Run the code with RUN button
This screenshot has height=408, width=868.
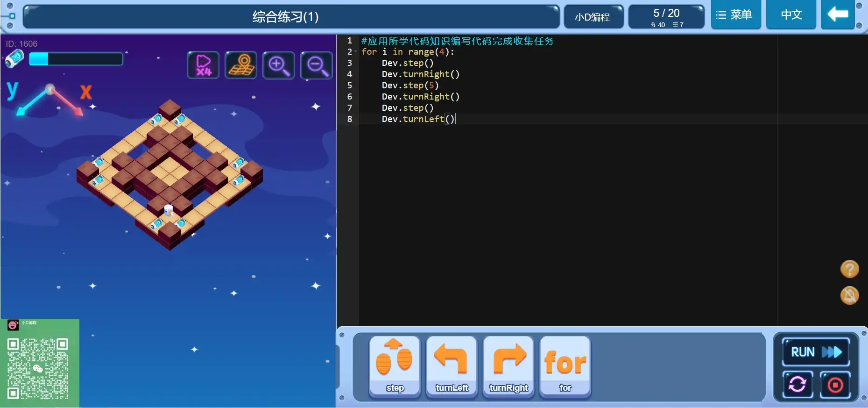pyautogui.click(x=815, y=352)
